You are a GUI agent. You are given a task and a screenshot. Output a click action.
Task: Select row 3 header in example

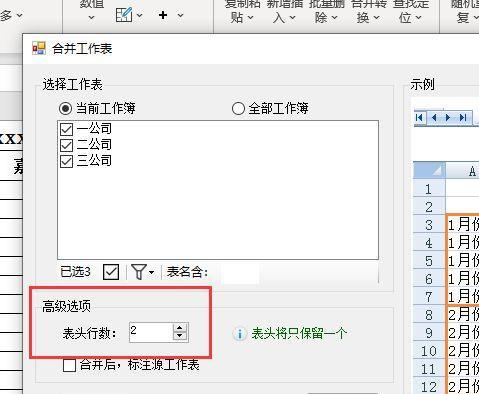429,225
